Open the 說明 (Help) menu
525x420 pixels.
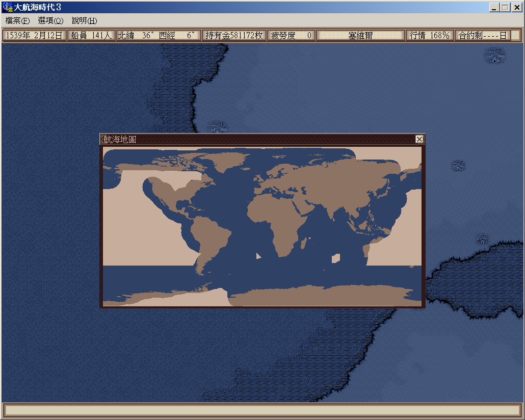tap(84, 21)
